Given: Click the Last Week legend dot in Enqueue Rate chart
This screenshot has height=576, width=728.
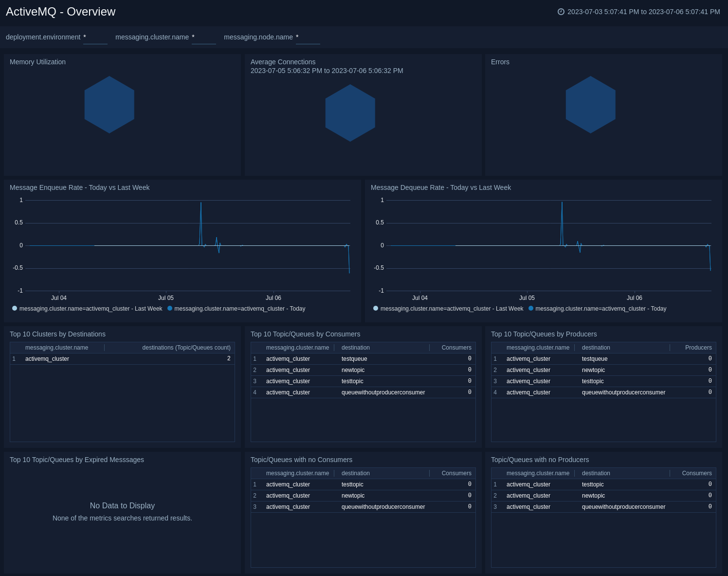Looking at the screenshot, I should 15,308.
